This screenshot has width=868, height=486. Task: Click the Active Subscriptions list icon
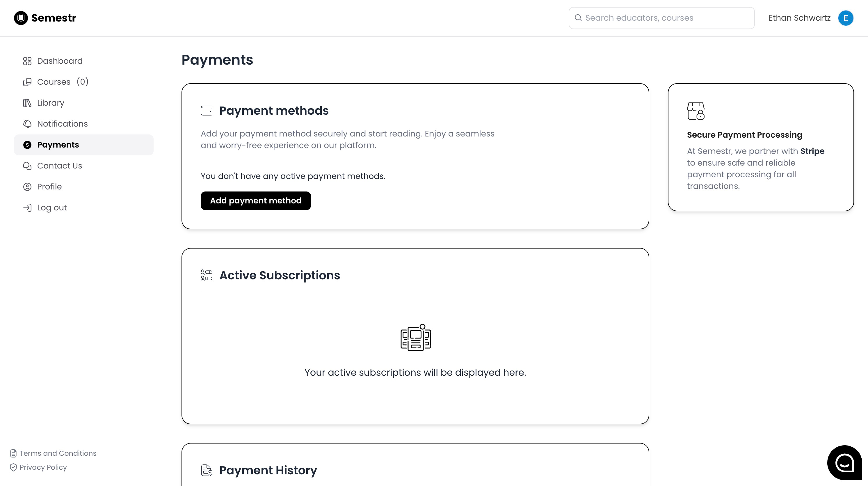pyautogui.click(x=207, y=275)
